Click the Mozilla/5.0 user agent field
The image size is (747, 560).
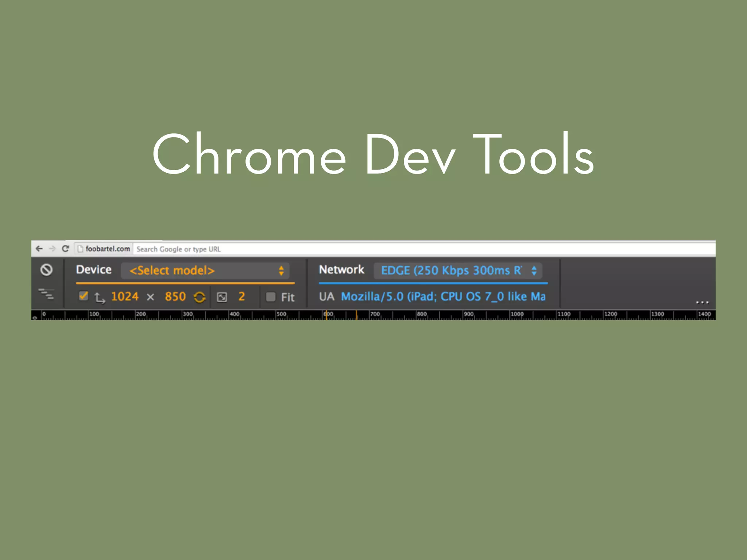pyautogui.click(x=443, y=296)
